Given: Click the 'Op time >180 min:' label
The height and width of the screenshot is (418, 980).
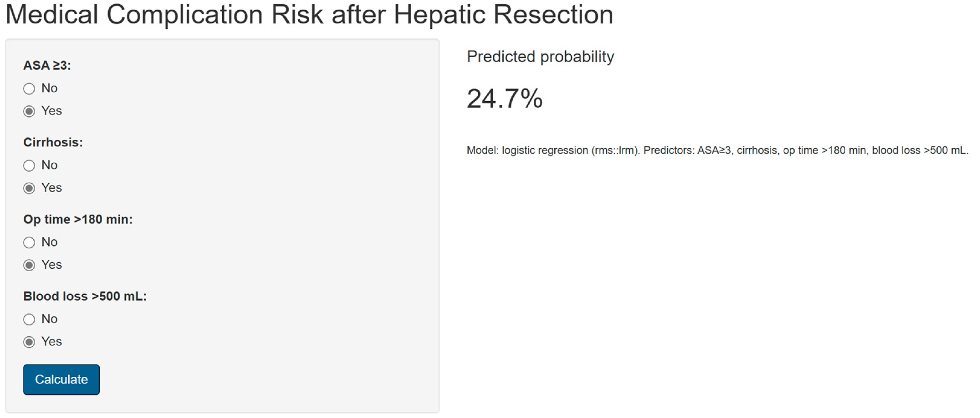Looking at the screenshot, I should click(x=78, y=219).
